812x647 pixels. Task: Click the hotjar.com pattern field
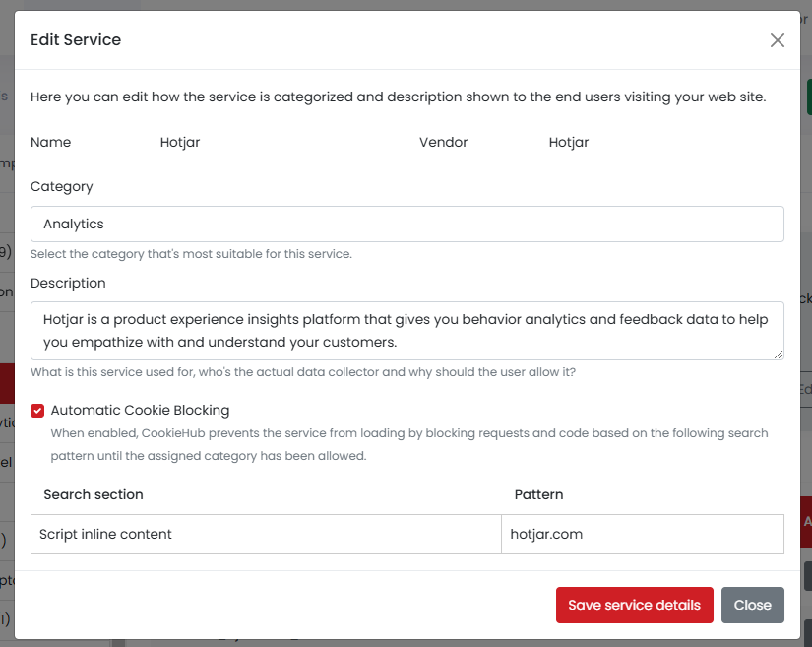pyautogui.click(x=642, y=535)
